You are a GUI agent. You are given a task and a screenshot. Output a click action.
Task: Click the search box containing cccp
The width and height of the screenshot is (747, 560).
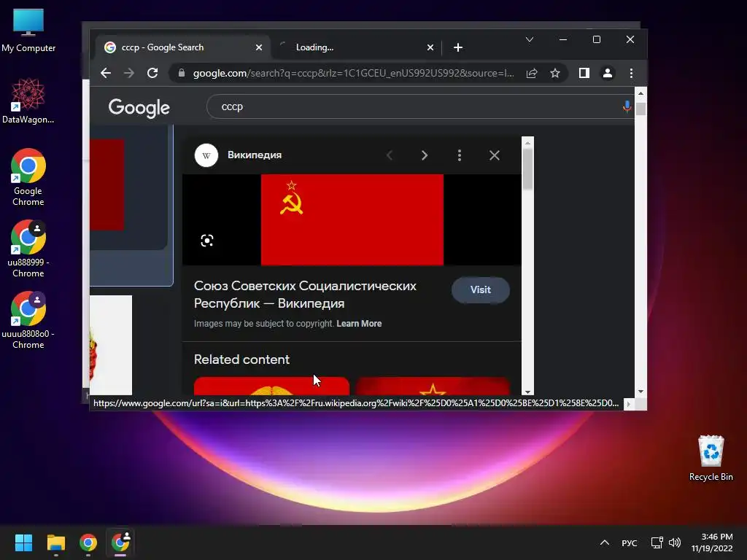pyautogui.click(x=419, y=106)
